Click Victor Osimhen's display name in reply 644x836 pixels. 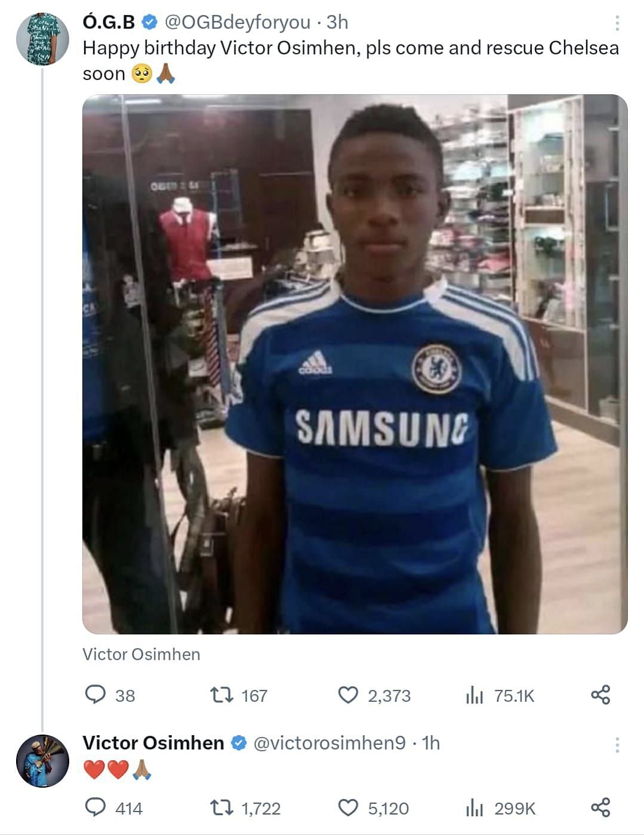pos(153,743)
